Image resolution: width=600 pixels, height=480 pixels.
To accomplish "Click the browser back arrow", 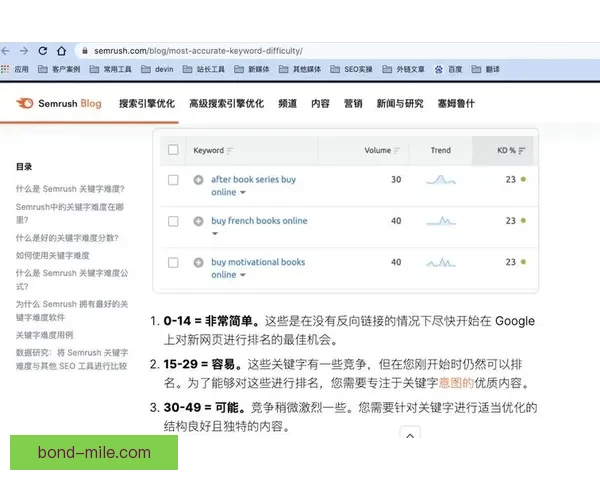I will [5, 51].
